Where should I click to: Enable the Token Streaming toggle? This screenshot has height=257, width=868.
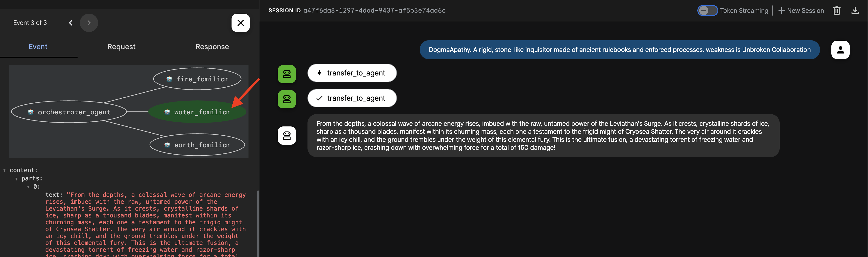pyautogui.click(x=707, y=11)
